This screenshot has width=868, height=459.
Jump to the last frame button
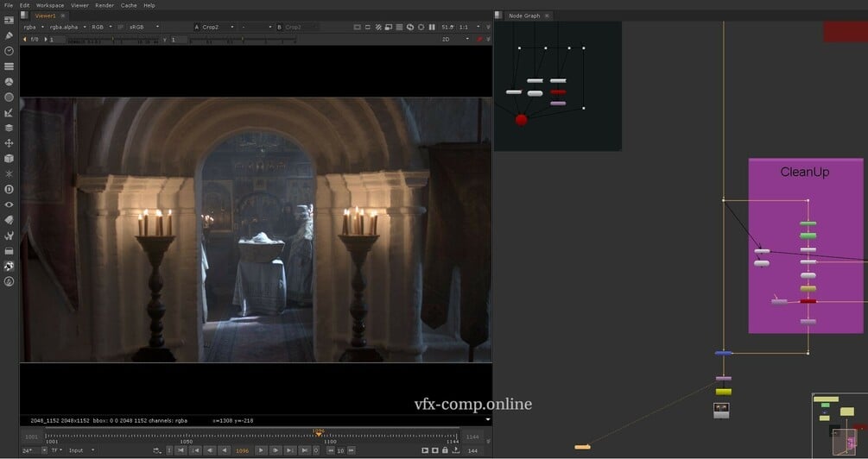[x=304, y=450]
